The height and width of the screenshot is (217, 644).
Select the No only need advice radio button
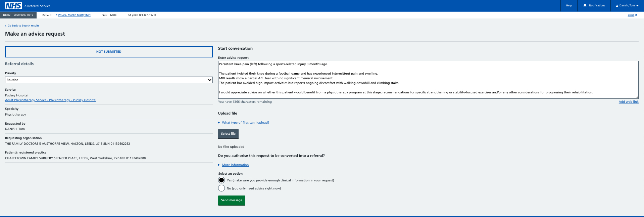(221, 188)
